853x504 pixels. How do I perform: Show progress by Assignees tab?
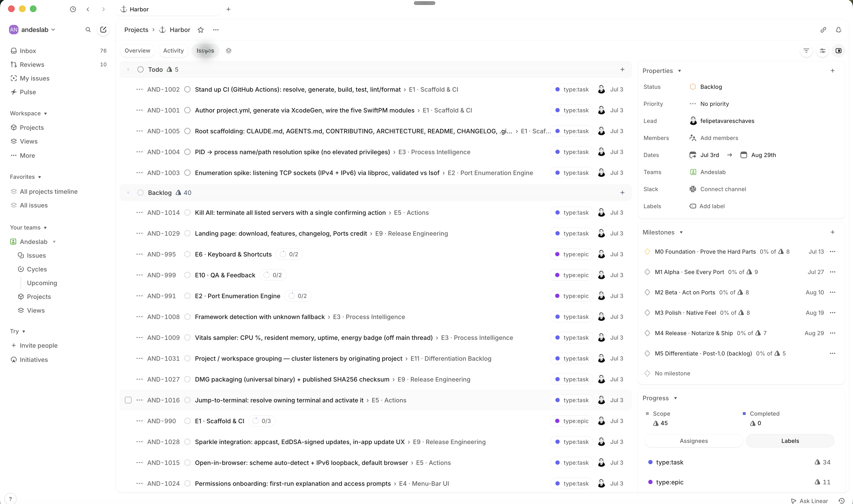tap(694, 441)
